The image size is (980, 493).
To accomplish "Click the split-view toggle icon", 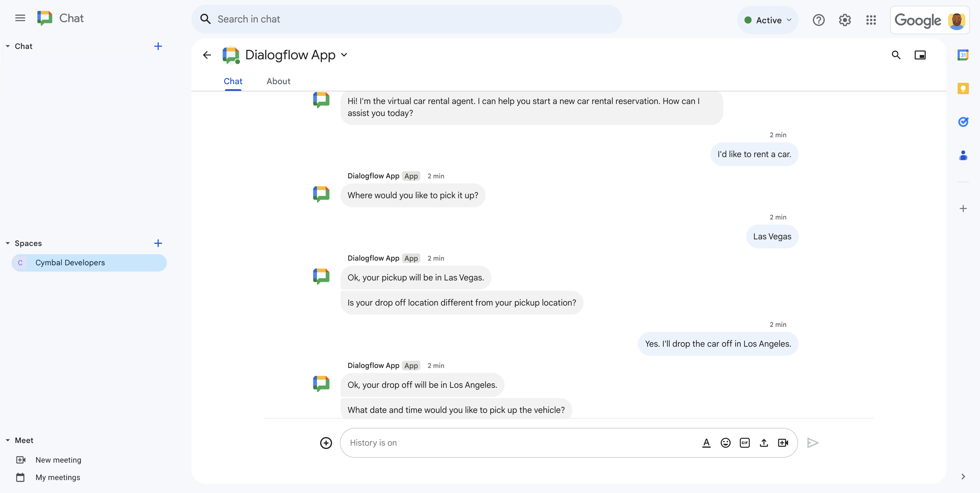I will 920,55.
